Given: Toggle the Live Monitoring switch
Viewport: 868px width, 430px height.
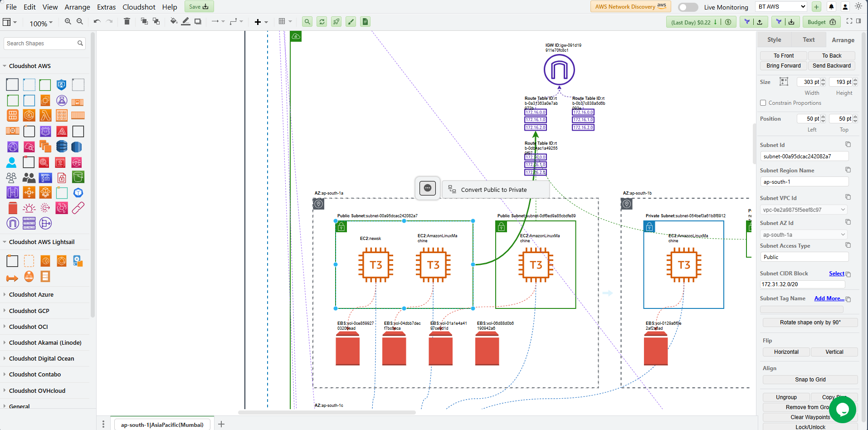Looking at the screenshot, I should [x=688, y=7].
